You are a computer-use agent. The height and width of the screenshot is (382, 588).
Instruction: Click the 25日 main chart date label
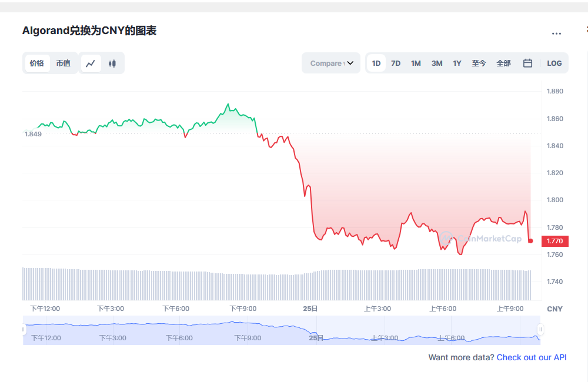pyautogui.click(x=310, y=309)
